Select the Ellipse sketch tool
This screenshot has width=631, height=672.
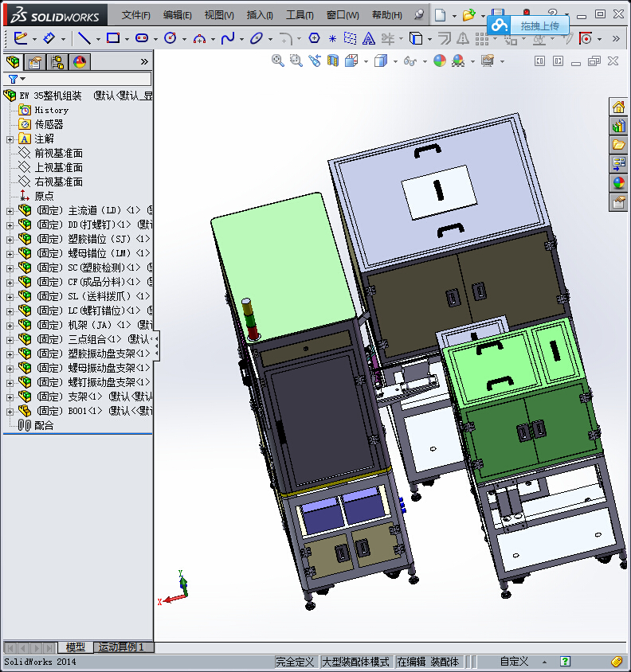(x=257, y=38)
